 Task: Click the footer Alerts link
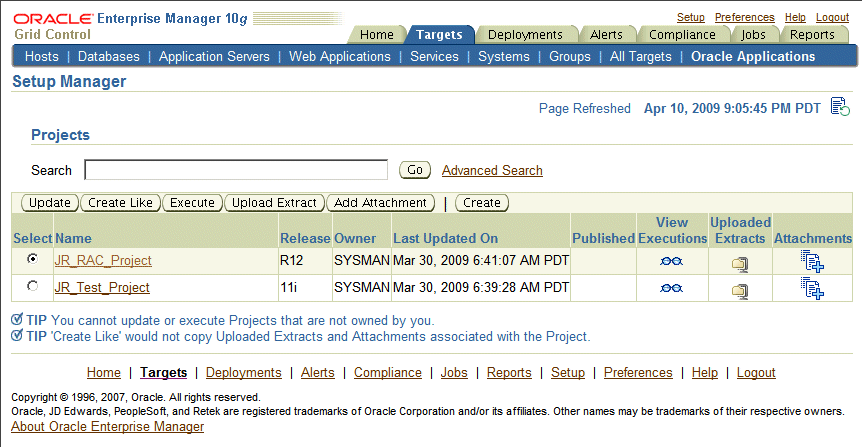[x=317, y=372]
